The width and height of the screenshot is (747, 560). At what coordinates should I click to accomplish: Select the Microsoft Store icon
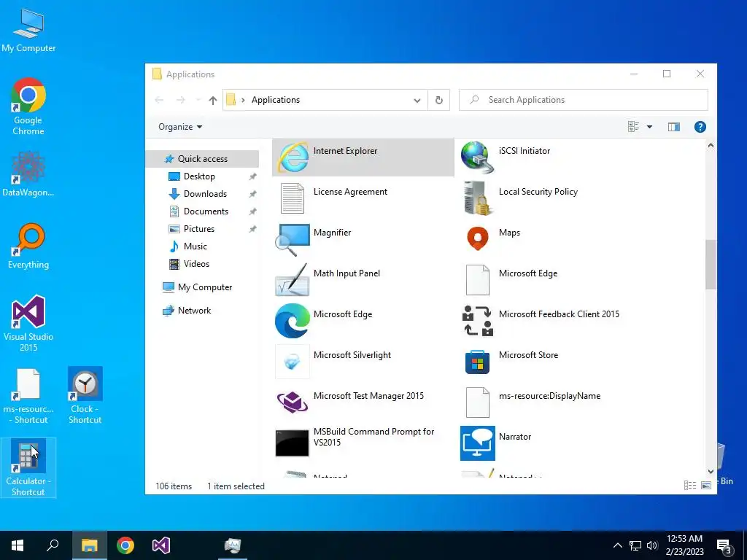[x=477, y=362]
